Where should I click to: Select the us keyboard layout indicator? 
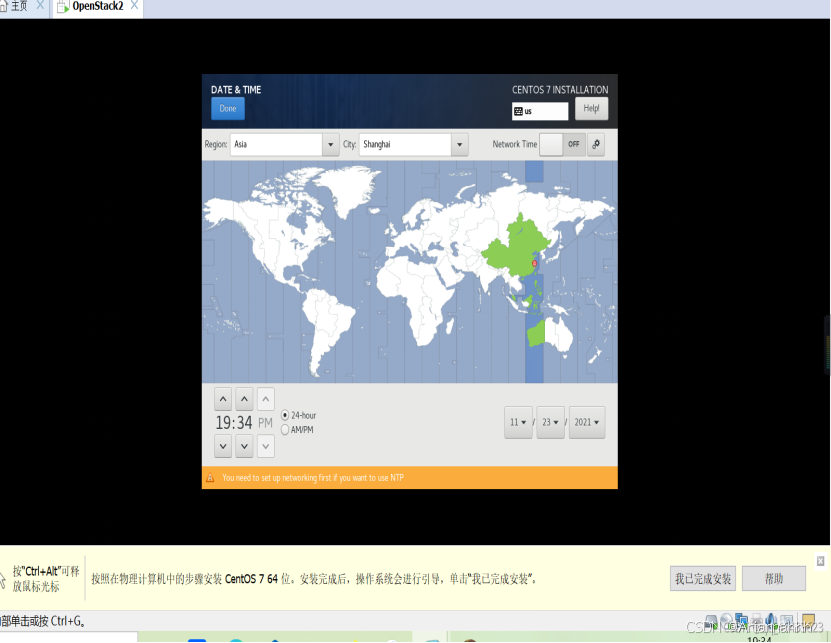[x=540, y=111]
